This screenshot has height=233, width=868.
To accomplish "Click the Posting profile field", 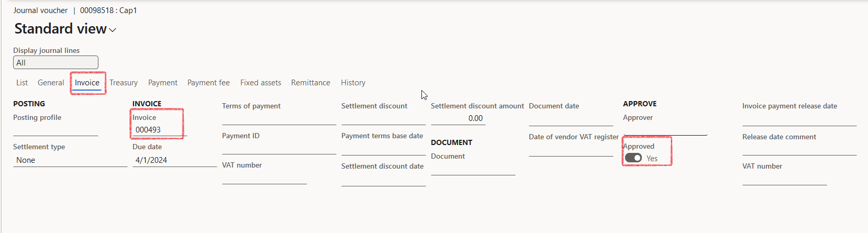I will 55,130.
